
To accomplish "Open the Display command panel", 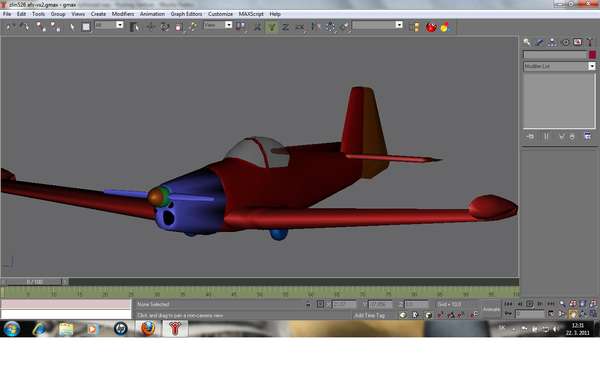I will pyautogui.click(x=577, y=42).
